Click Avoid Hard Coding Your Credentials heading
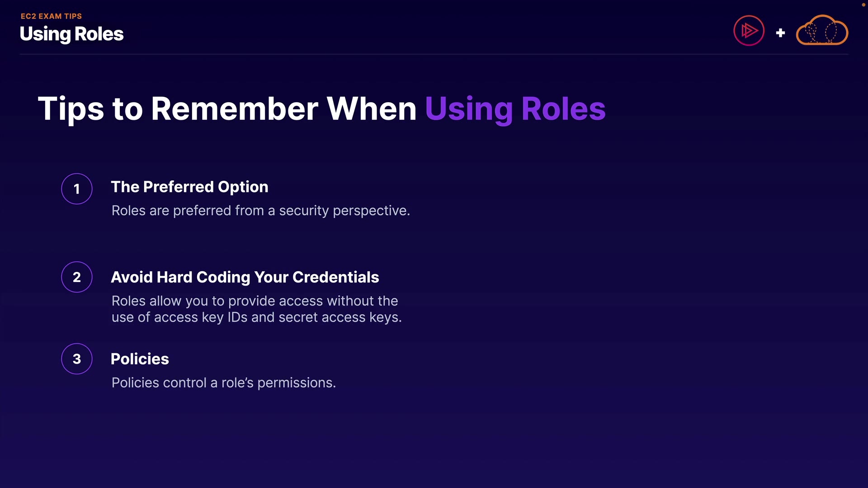The width and height of the screenshot is (868, 488). point(245,277)
